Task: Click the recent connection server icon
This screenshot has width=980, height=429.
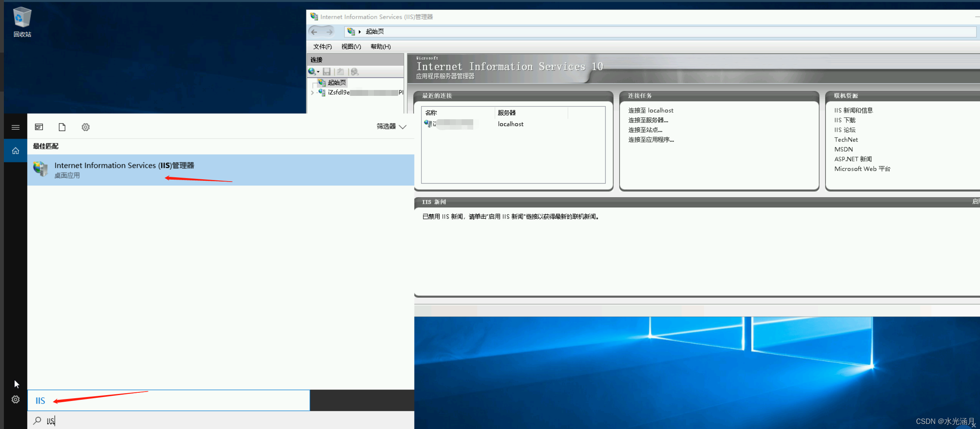Action: click(428, 124)
